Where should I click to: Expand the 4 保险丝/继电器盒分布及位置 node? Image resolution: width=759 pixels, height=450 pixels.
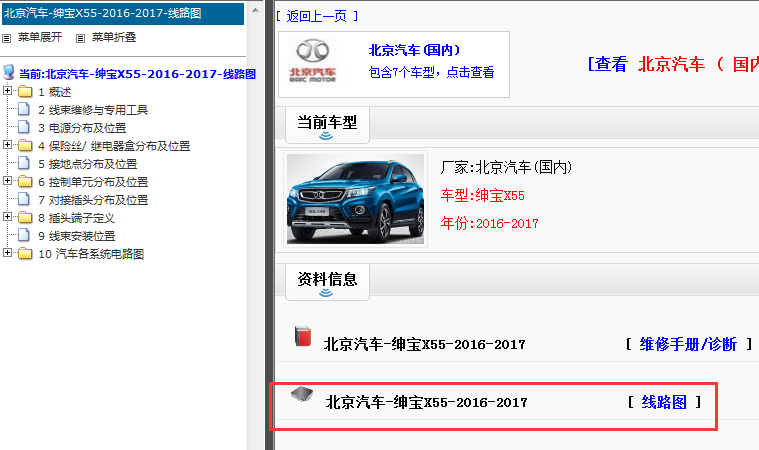click(x=7, y=144)
